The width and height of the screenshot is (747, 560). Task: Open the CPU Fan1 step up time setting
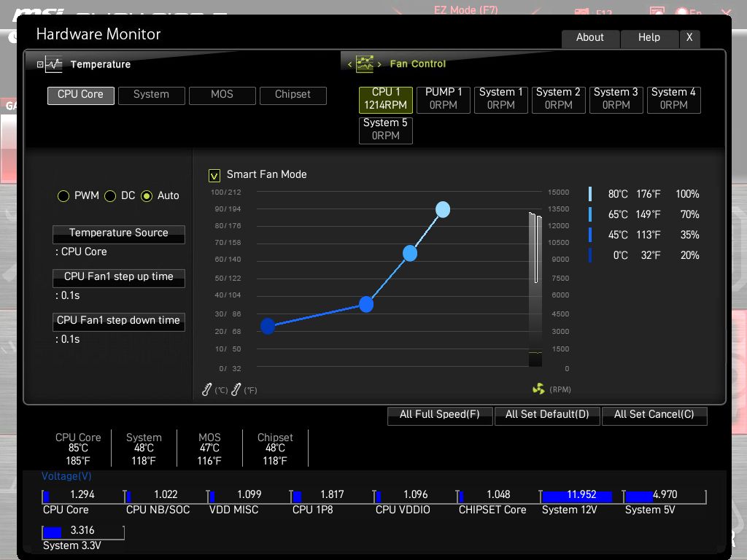tap(119, 278)
